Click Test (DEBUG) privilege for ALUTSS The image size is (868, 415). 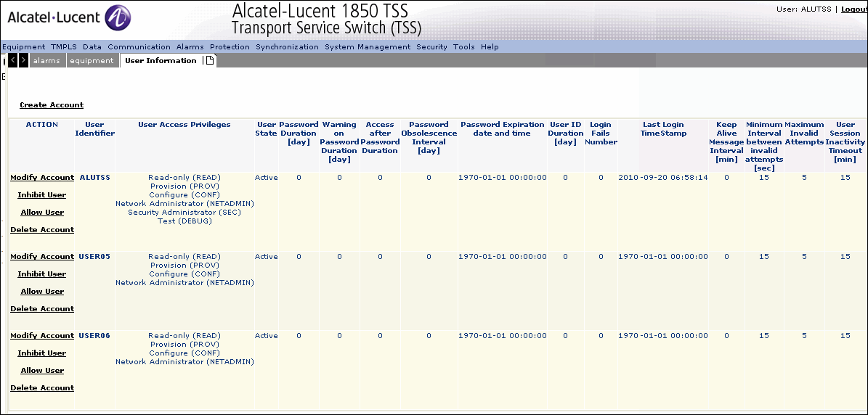pyautogui.click(x=184, y=221)
